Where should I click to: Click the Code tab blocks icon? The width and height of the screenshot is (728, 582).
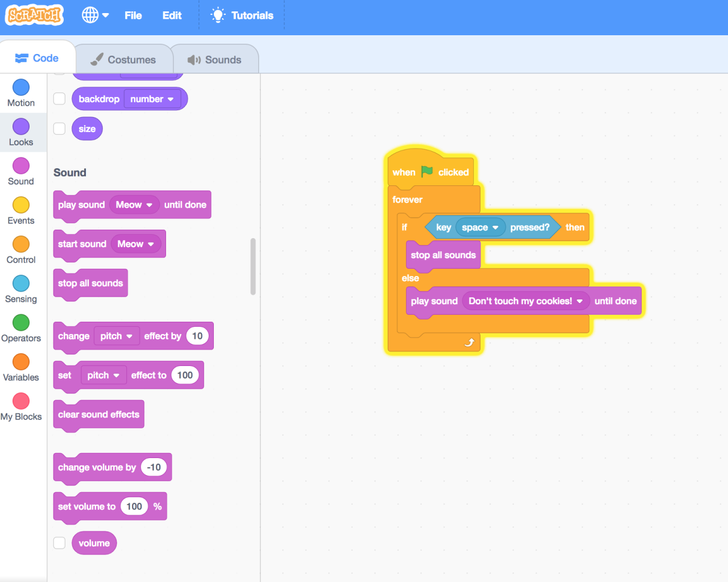(x=22, y=58)
